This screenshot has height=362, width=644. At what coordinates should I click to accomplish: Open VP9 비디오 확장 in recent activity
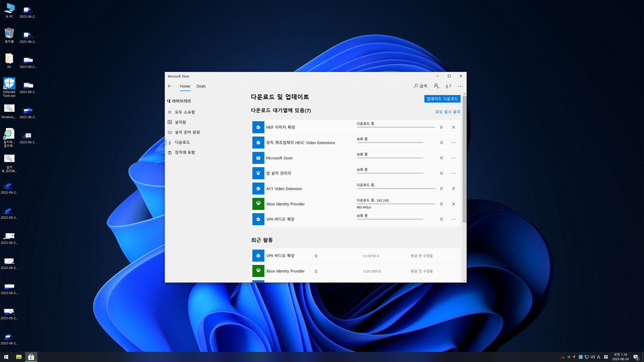pos(280,256)
